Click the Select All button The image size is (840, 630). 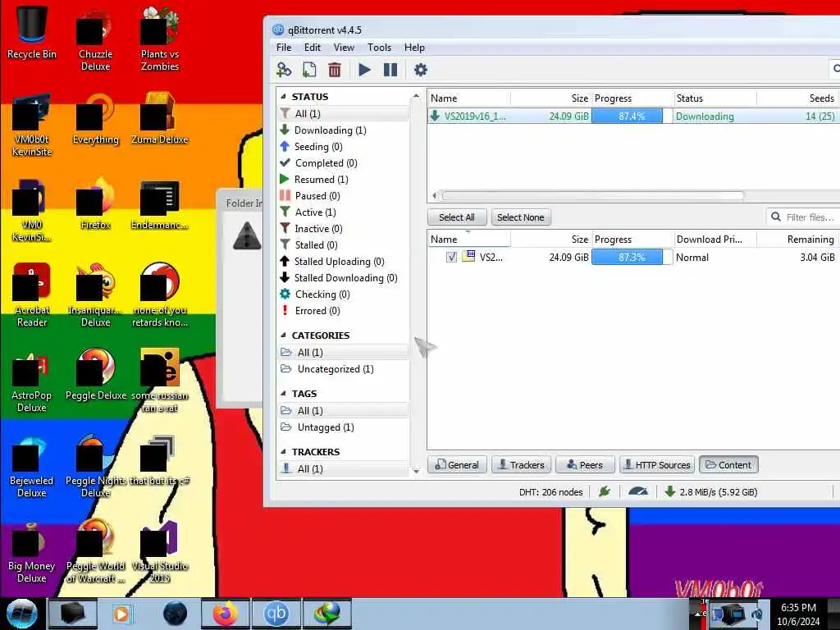pos(457,217)
